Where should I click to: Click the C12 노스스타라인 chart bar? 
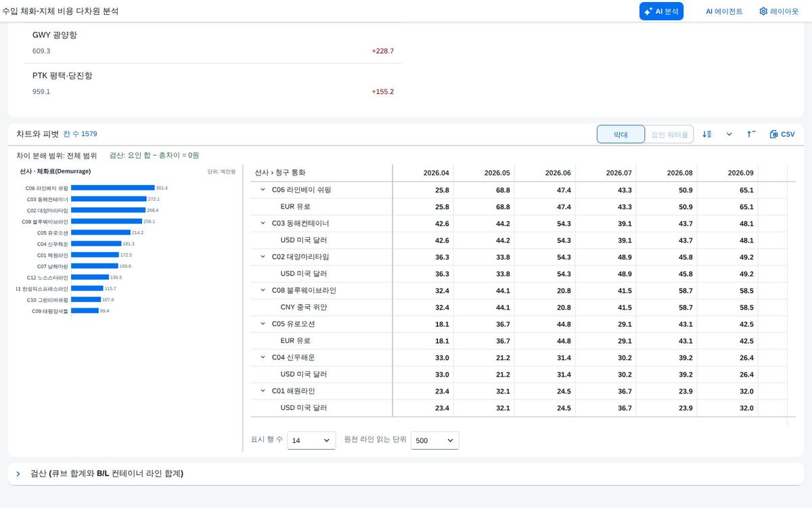[90, 277]
